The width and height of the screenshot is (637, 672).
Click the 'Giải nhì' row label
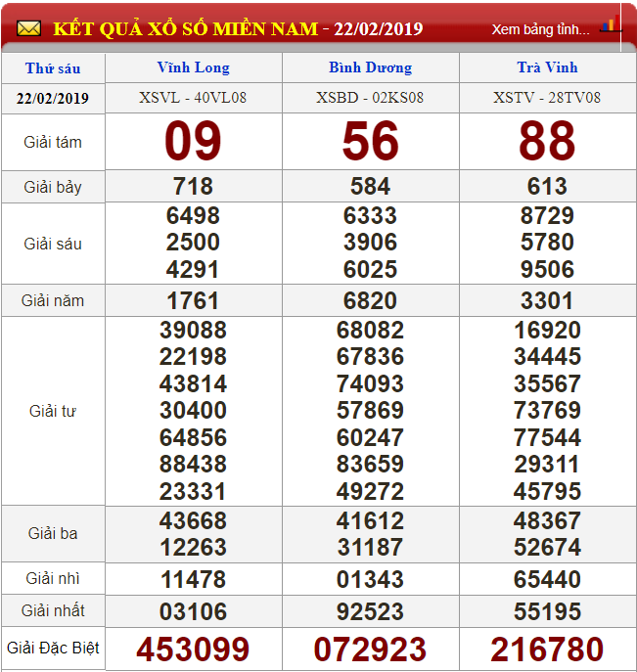coord(53,578)
